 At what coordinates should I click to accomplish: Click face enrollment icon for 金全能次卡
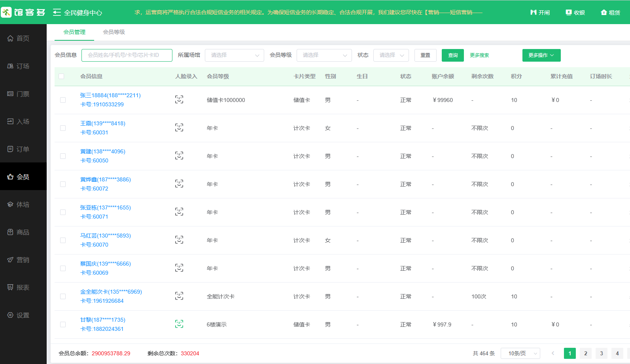(179, 296)
